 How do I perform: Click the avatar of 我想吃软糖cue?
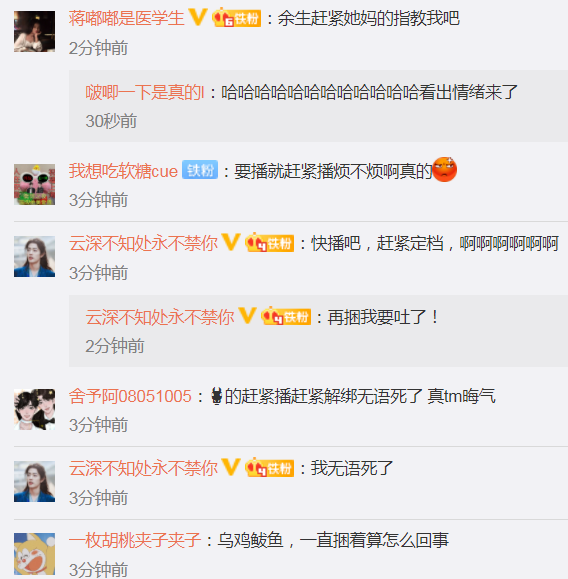[34, 185]
